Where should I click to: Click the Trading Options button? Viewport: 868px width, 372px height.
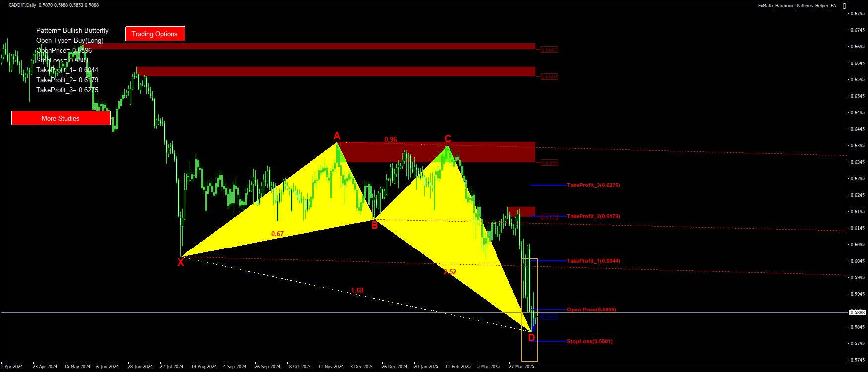pyautogui.click(x=155, y=34)
